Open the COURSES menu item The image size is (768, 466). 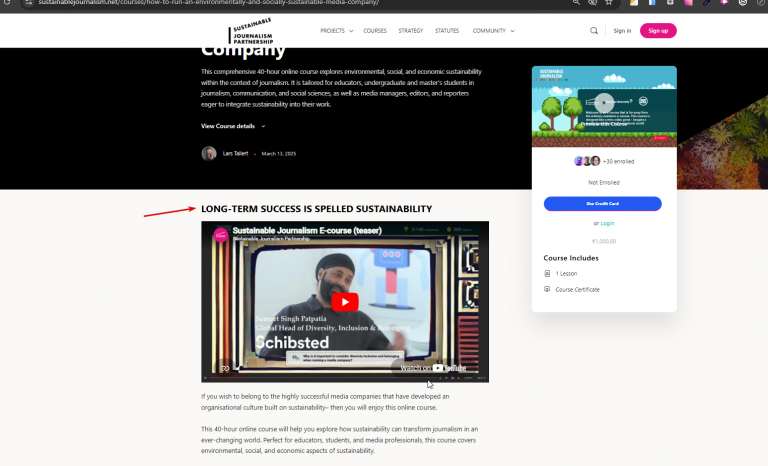click(375, 31)
